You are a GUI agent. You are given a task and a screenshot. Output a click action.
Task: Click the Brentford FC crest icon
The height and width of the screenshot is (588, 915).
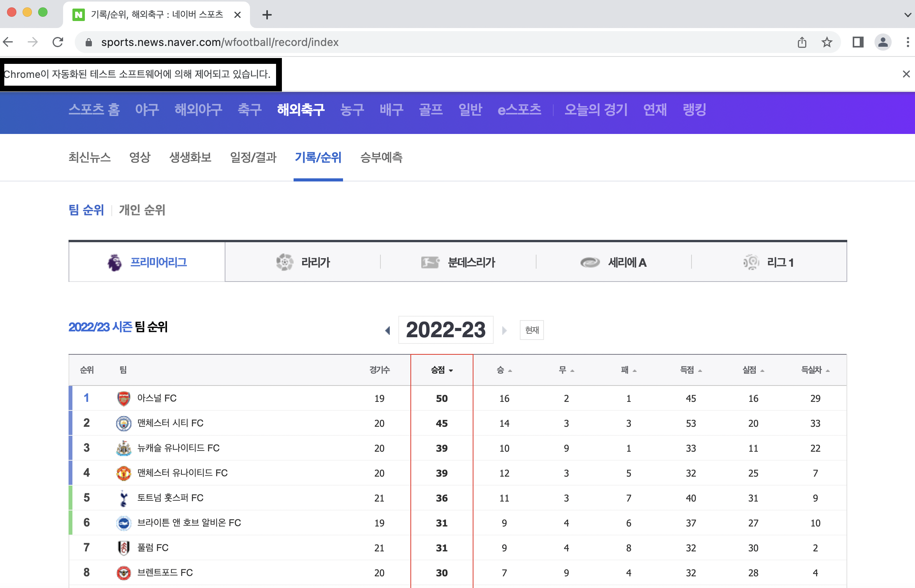(x=123, y=573)
